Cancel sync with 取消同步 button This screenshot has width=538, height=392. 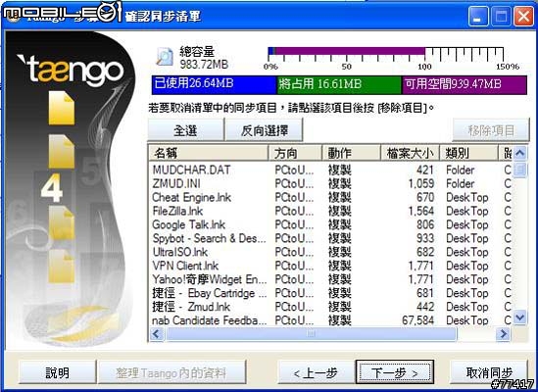[x=489, y=372]
